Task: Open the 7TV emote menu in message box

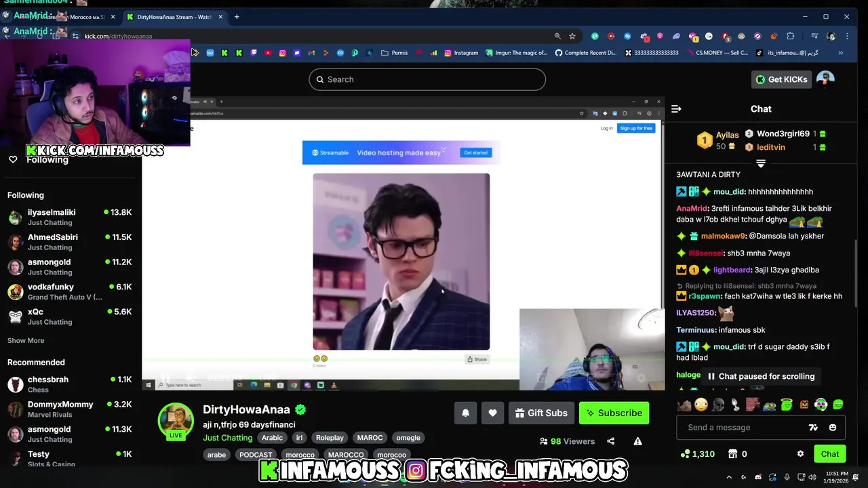Action: tap(813, 428)
